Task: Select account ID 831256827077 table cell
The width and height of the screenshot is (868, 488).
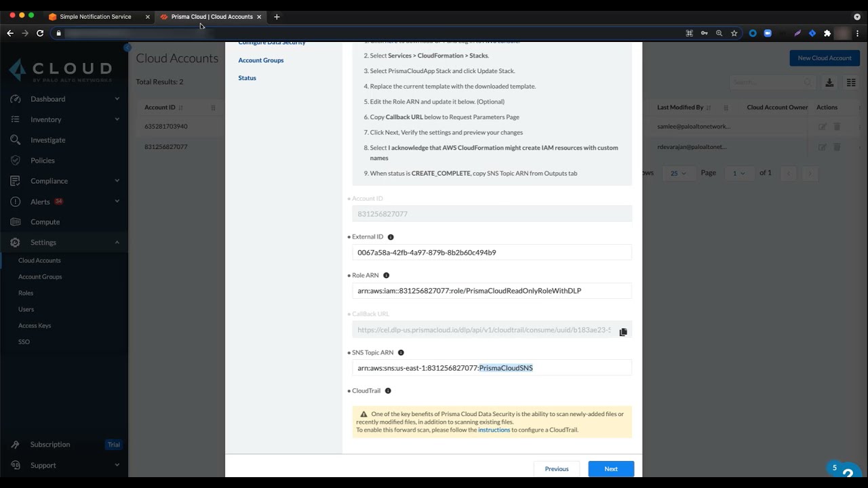Action: pyautogui.click(x=166, y=147)
